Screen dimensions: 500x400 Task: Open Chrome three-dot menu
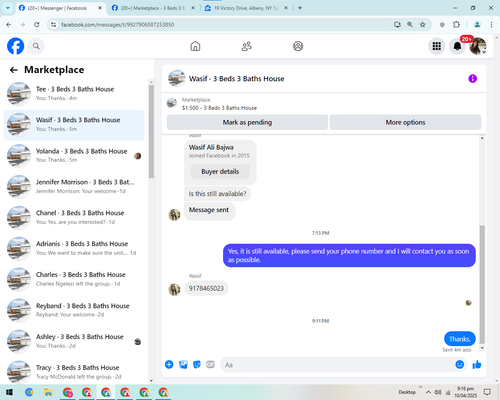491,24
